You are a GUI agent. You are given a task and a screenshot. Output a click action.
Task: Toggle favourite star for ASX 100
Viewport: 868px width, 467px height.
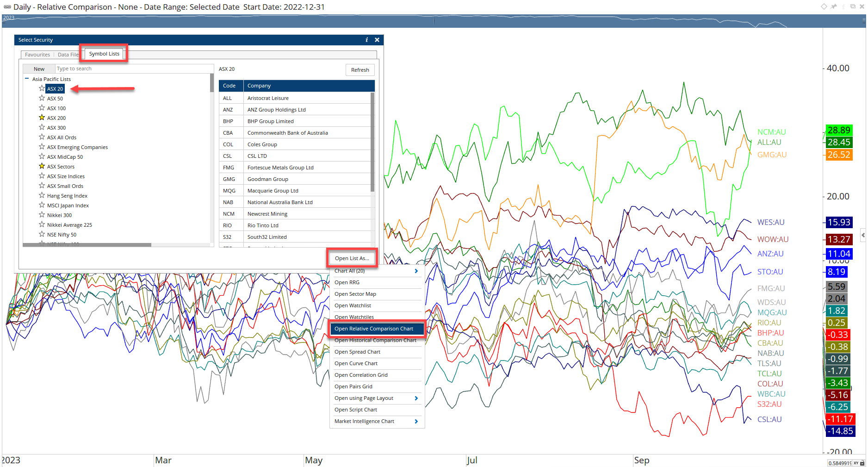42,108
